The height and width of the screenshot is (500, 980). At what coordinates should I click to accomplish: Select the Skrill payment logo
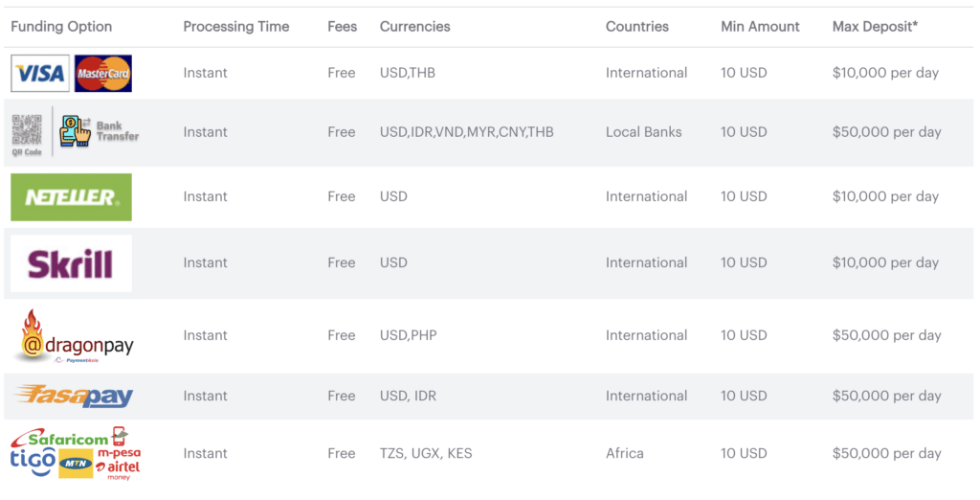pos(71,263)
